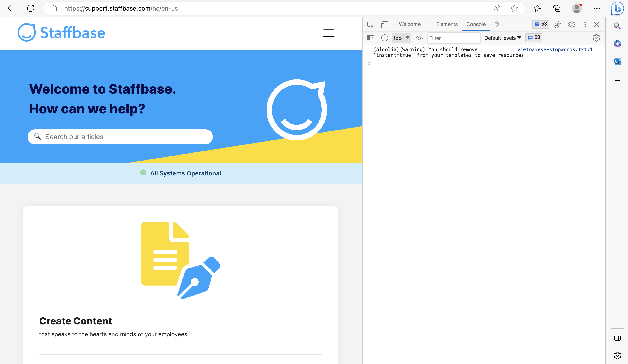
Task: Open Outlook in Edge sidebar
Action: 617,61
